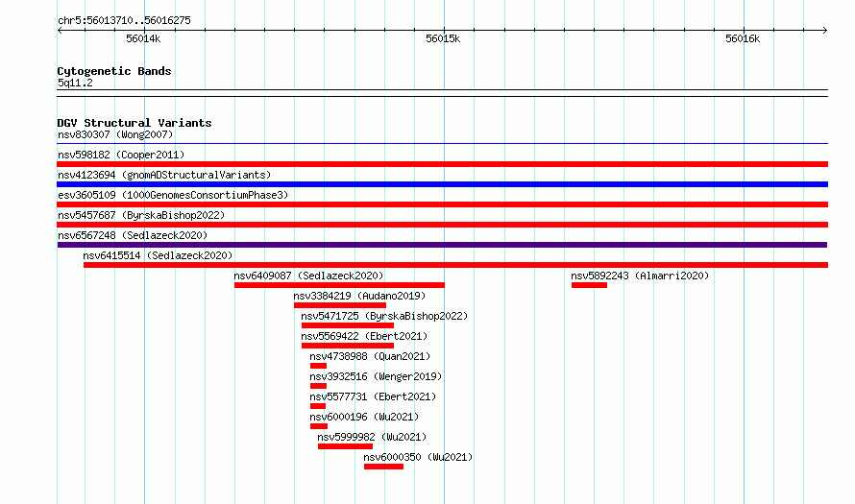
Task: Open the nsv598182 (Cooper2011) variant label
Action: 121,155
